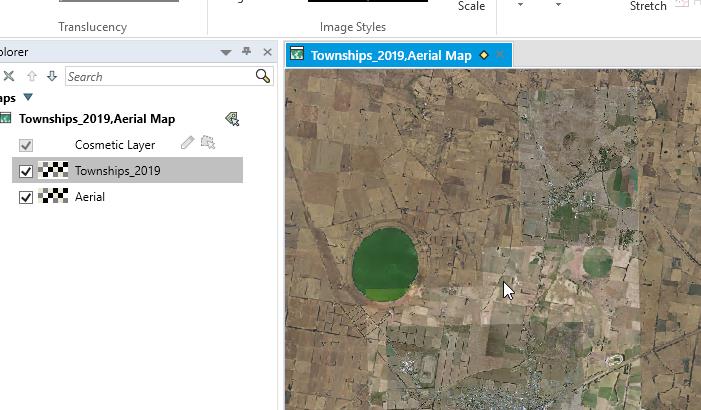The width and height of the screenshot is (701, 410).
Task: Uncheck the Townships_2019 layer visibility
Action: (26, 171)
